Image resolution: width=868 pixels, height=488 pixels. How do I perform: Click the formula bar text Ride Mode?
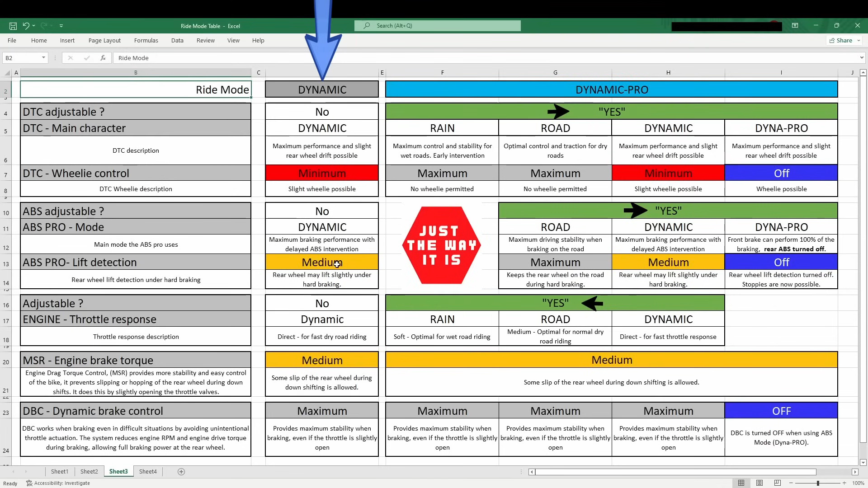[x=133, y=58]
